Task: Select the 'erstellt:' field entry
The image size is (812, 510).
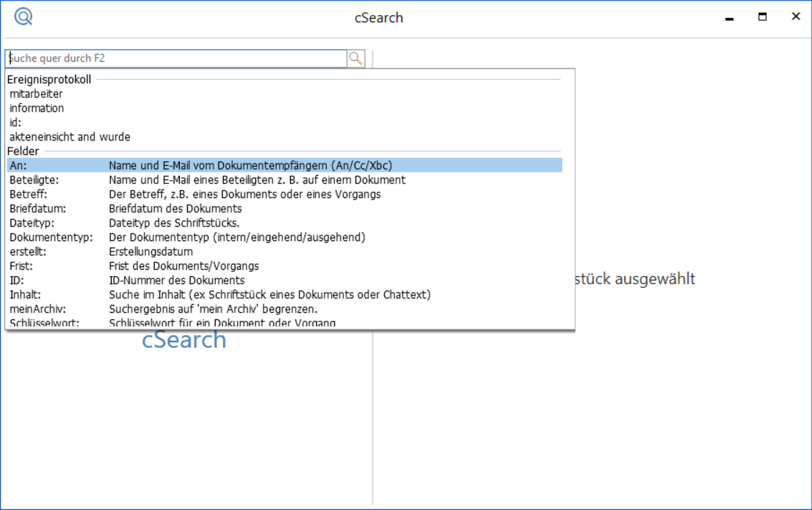Action: click(285, 251)
